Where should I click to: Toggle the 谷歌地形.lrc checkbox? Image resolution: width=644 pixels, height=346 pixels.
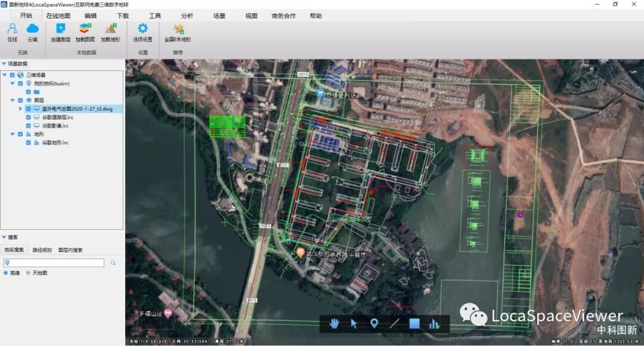pos(29,143)
